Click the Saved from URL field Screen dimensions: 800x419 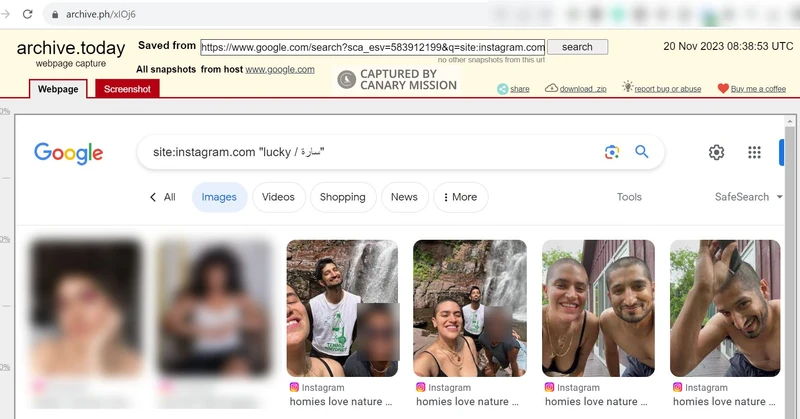point(372,47)
